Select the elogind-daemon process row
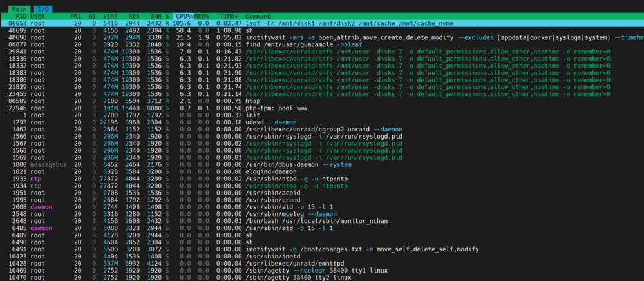Screen dimensions: 644x281 (322, 171)
